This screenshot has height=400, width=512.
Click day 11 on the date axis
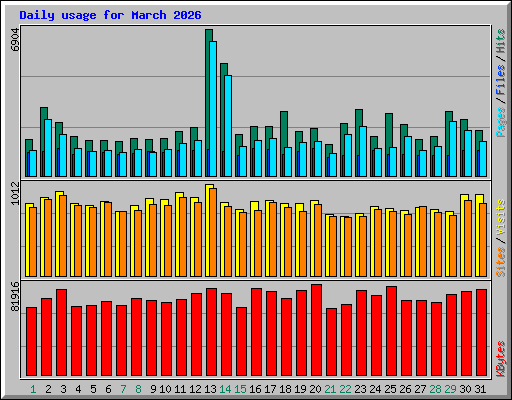point(180,389)
